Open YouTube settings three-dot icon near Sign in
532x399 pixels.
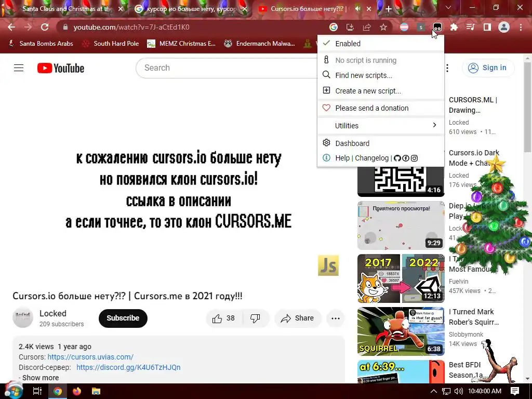click(x=447, y=68)
